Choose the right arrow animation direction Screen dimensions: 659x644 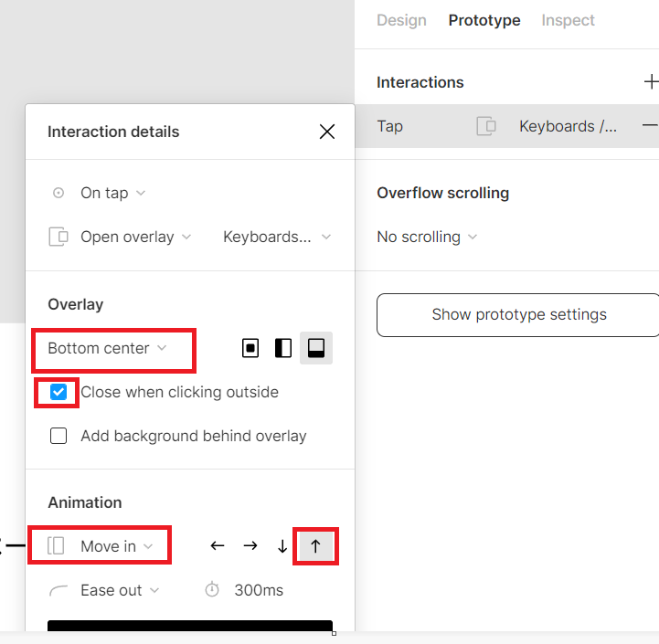(x=250, y=545)
